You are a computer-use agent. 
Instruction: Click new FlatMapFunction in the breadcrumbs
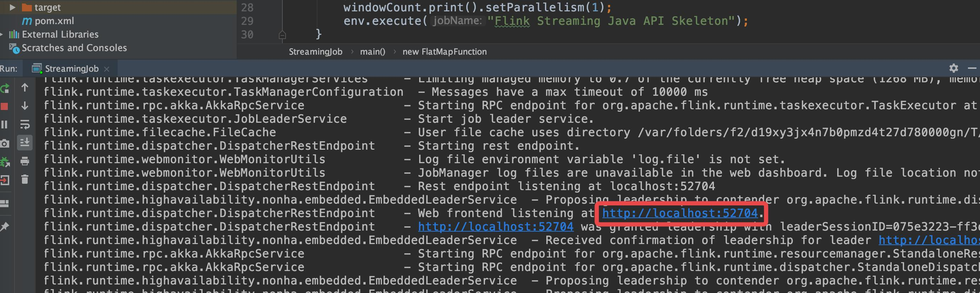click(x=444, y=52)
